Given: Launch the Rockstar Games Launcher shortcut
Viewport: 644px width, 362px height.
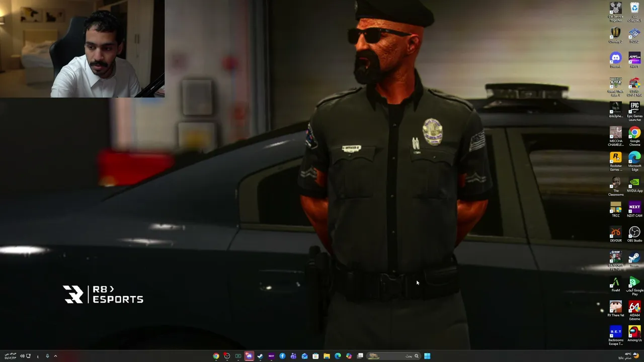Looking at the screenshot, I should tap(616, 161).
